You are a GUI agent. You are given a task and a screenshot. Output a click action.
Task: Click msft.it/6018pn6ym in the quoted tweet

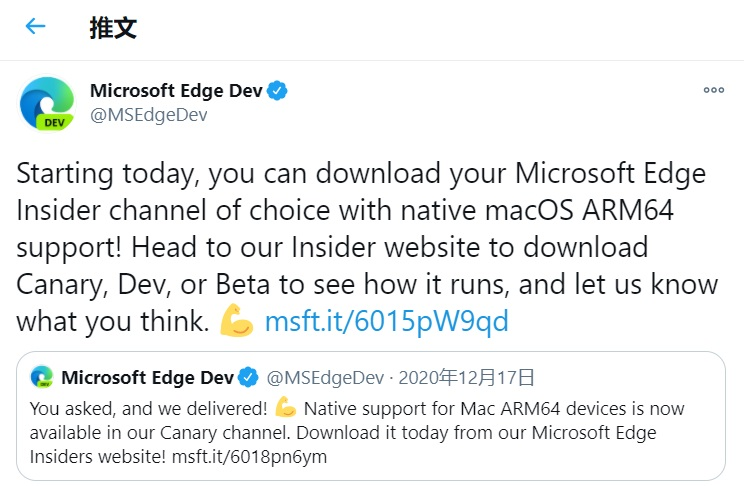click(261, 456)
